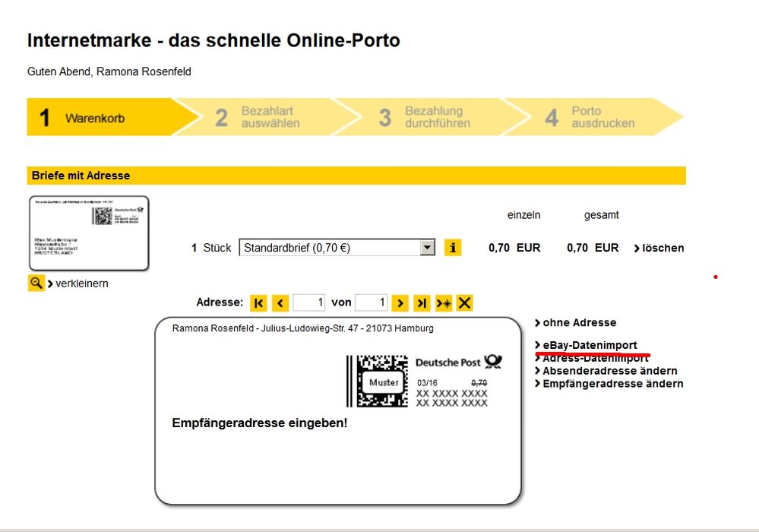Go to the first address record
This screenshot has height=532, width=759.
pyautogui.click(x=259, y=303)
